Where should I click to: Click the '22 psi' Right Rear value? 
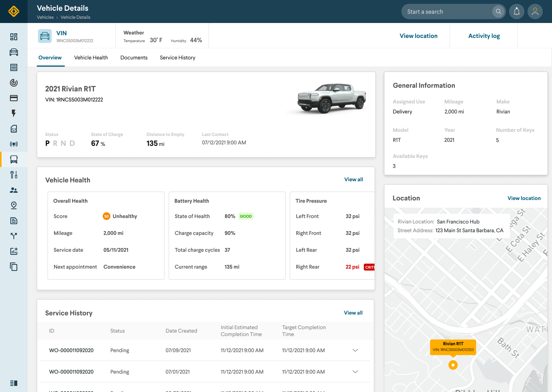pyautogui.click(x=352, y=267)
